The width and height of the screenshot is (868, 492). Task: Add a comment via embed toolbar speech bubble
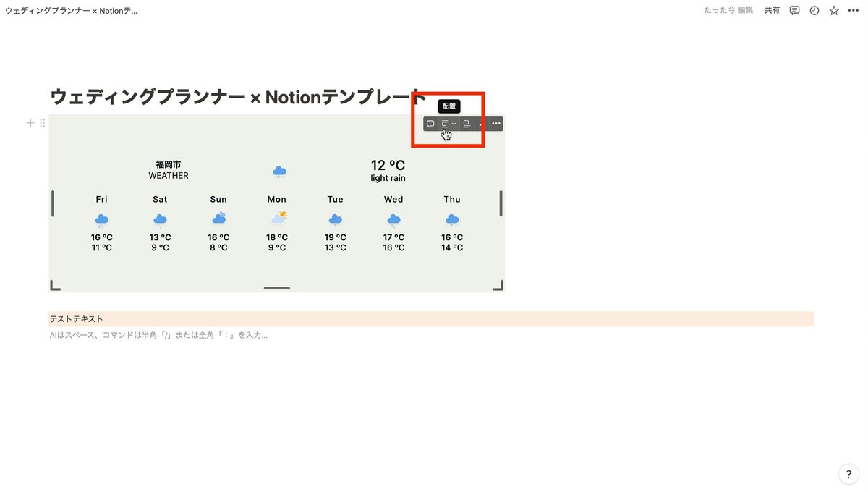[x=430, y=124]
